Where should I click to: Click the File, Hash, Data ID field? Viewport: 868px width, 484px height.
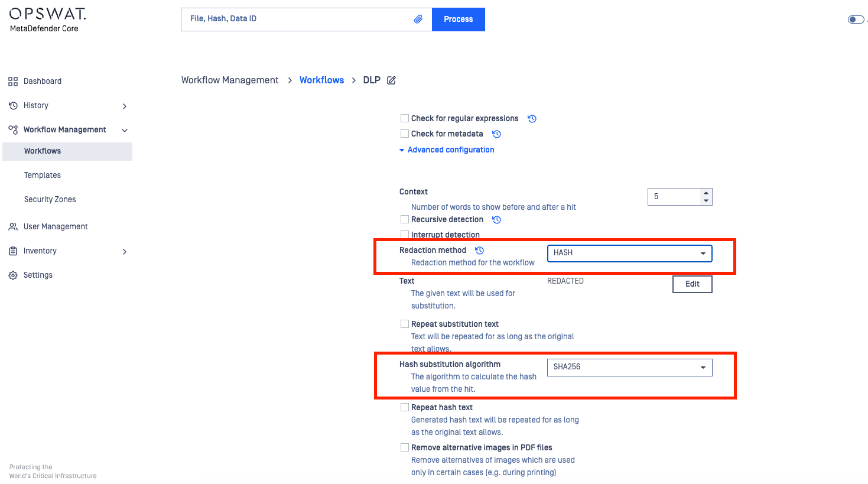(x=295, y=19)
